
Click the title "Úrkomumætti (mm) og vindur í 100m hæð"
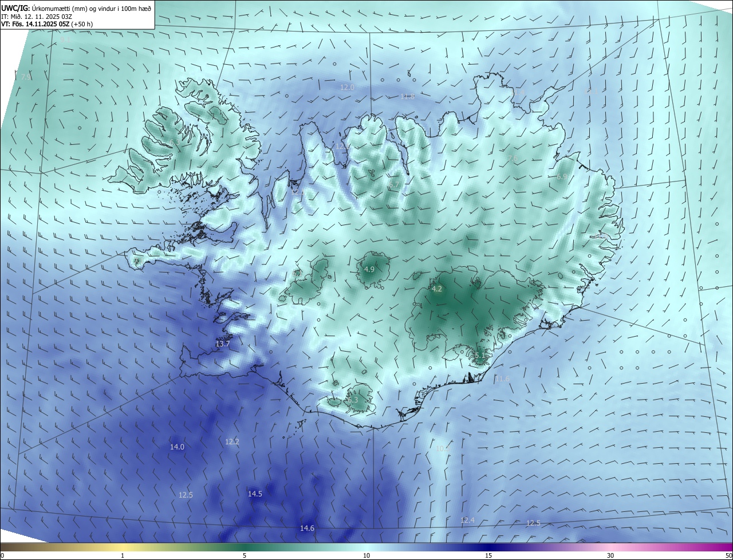point(92,8)
